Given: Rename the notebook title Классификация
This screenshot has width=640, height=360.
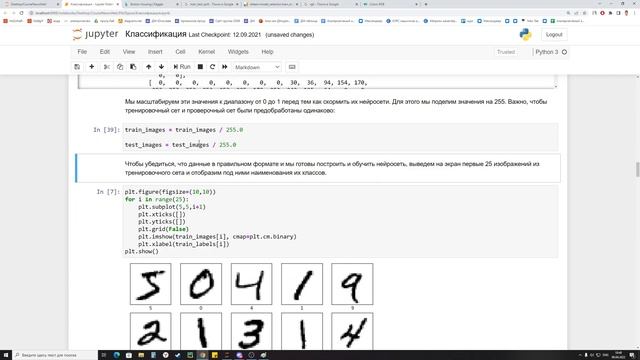Looking at the screenshot, I should click(x=156, y=34).
